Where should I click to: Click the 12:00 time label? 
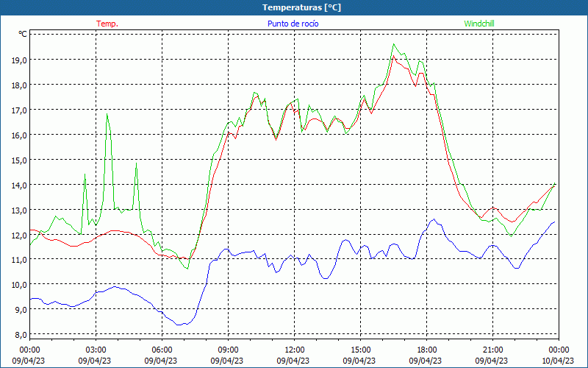coord(295,350)
